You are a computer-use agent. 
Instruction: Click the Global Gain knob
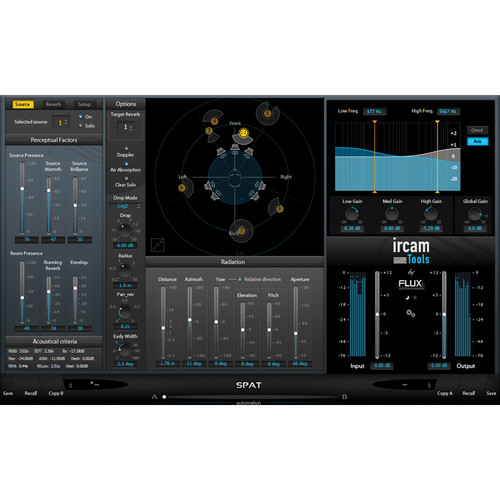pyautogui.click(x=475, y=214)
